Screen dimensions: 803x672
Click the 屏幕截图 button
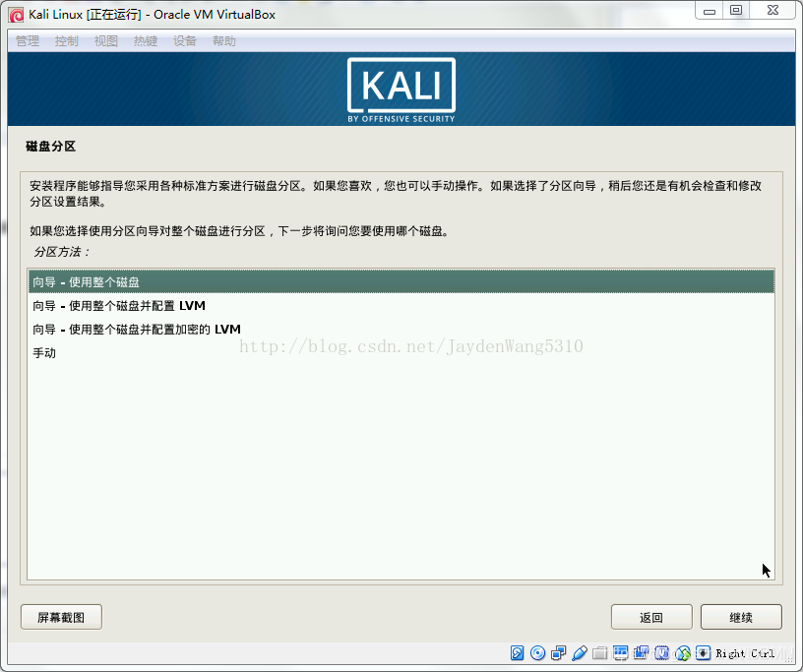(x=61, y=617)
